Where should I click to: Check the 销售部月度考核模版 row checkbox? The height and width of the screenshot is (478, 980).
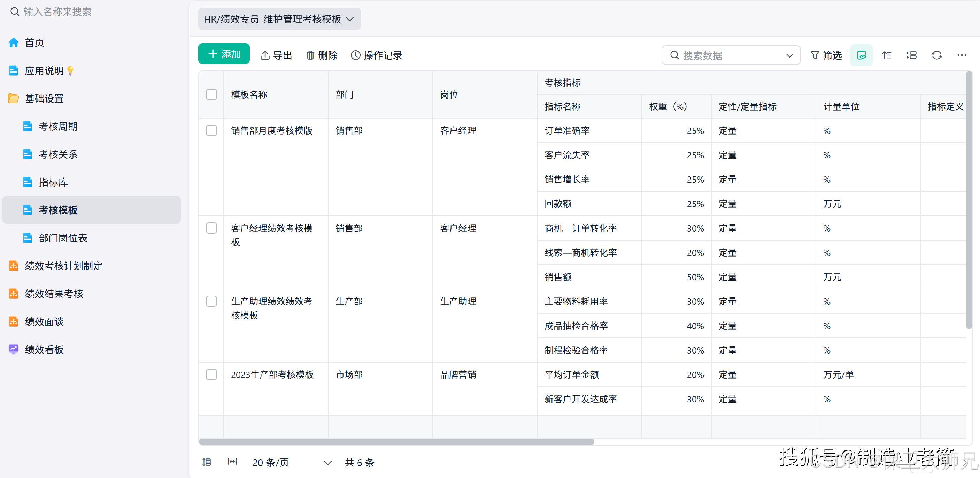[211, 131]
